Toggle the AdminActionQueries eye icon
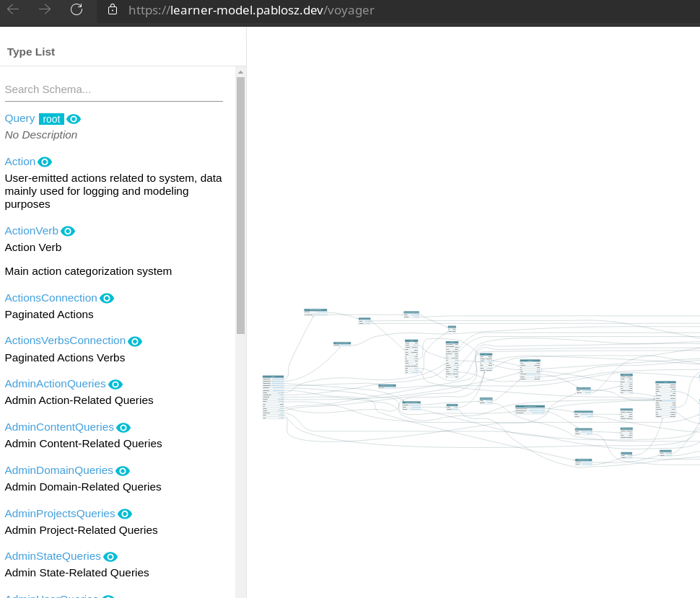 click(x=115, y=384)
